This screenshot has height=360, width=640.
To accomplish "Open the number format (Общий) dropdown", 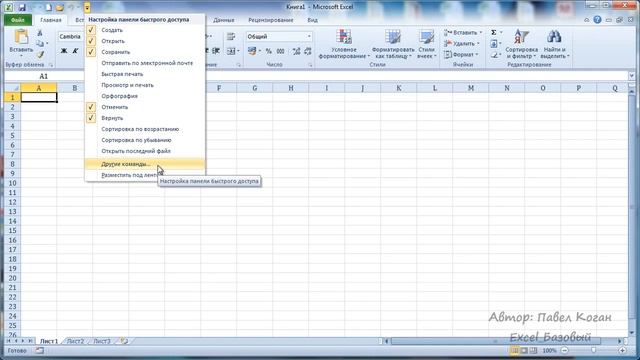I will (x=309, y=37).
